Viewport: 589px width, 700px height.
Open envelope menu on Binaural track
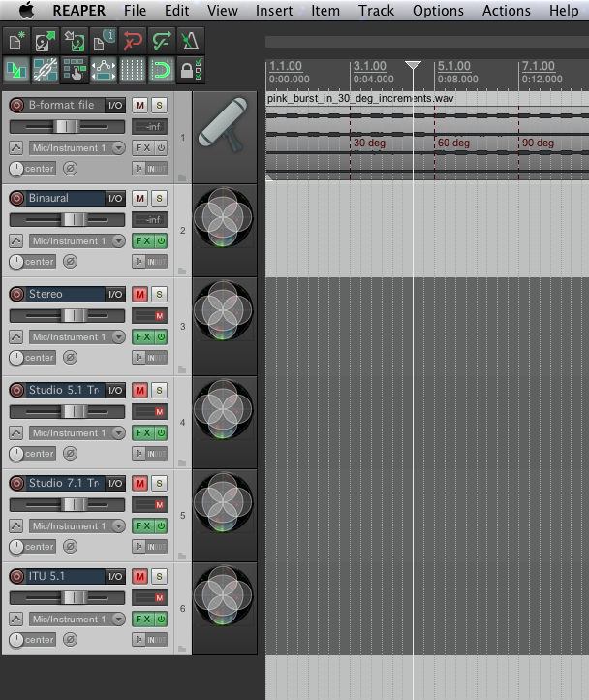[x=16, y=241]
